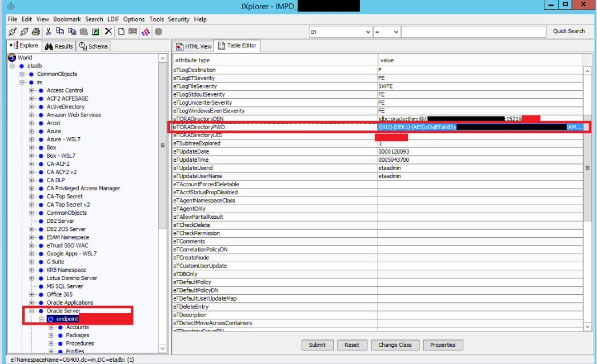Open the LDIF menu
597x364 pixels.
(x=113, y=19)
